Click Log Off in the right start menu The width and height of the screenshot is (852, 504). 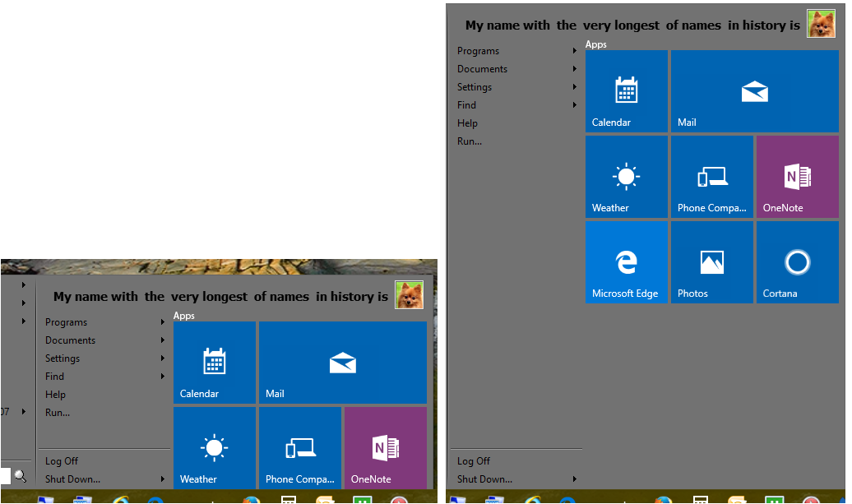point(474,461)
